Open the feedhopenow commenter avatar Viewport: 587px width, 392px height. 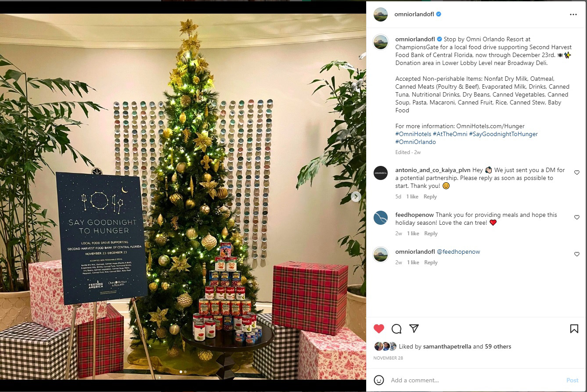pos(381,218)
